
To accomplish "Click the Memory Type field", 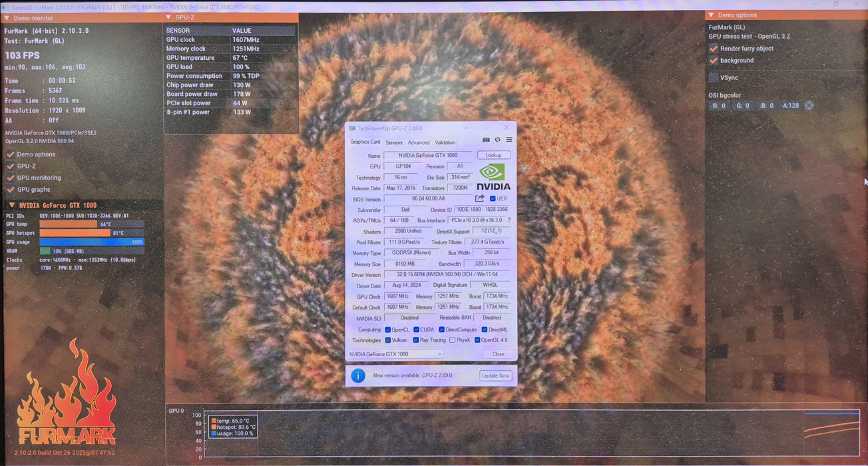I will point(411,253).
